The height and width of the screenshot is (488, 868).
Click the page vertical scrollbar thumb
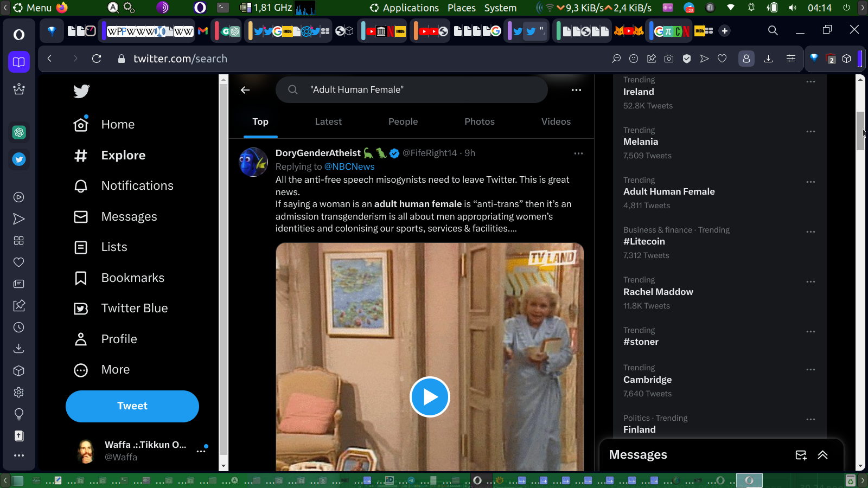(x=860, y=131)
